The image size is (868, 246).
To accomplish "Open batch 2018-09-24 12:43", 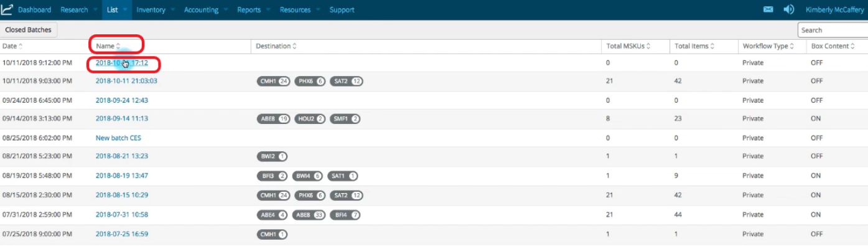I will point(122,100).
